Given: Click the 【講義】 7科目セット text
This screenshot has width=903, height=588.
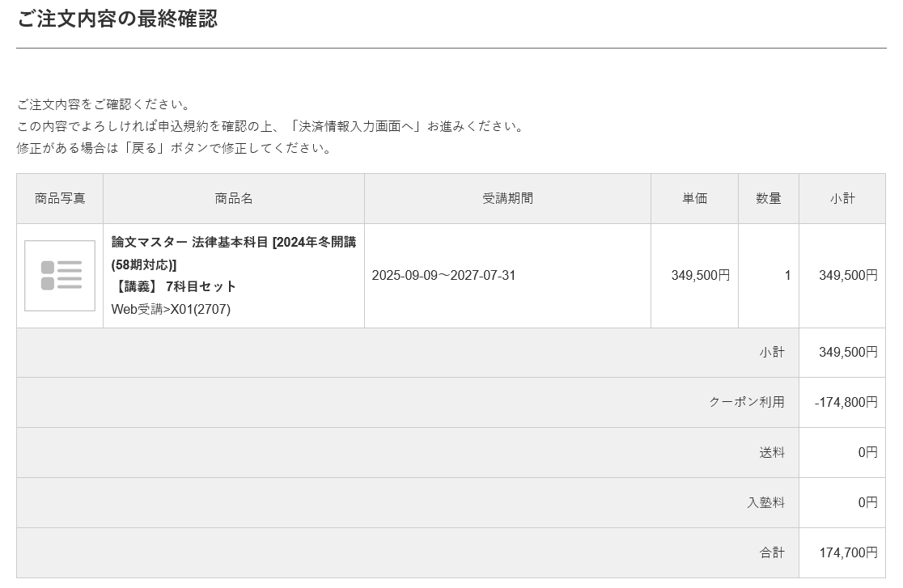Looking at the screenshot, I should 174,286.
